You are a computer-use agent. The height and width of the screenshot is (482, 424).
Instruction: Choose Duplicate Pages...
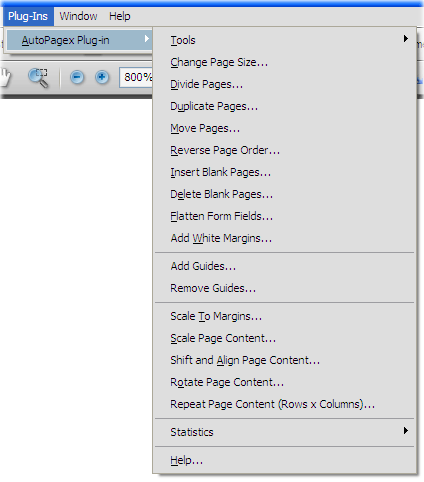(285, 106)
